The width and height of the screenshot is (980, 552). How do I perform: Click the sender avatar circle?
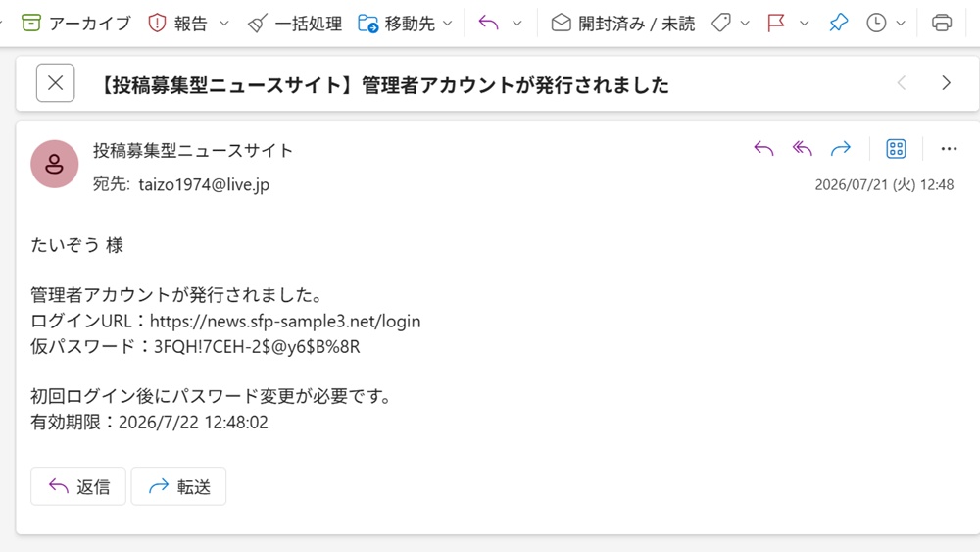[54, 164]
